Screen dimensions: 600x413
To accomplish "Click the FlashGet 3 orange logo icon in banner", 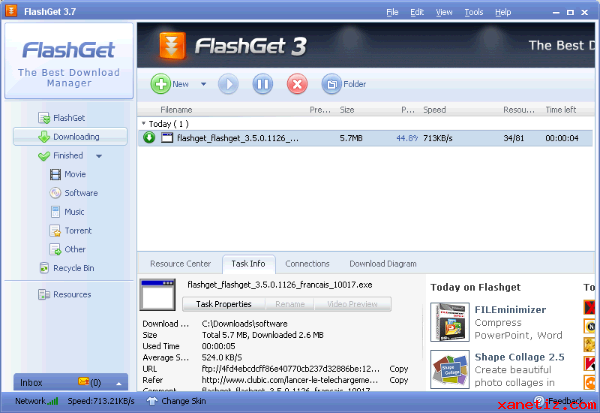I will point(173,46).
